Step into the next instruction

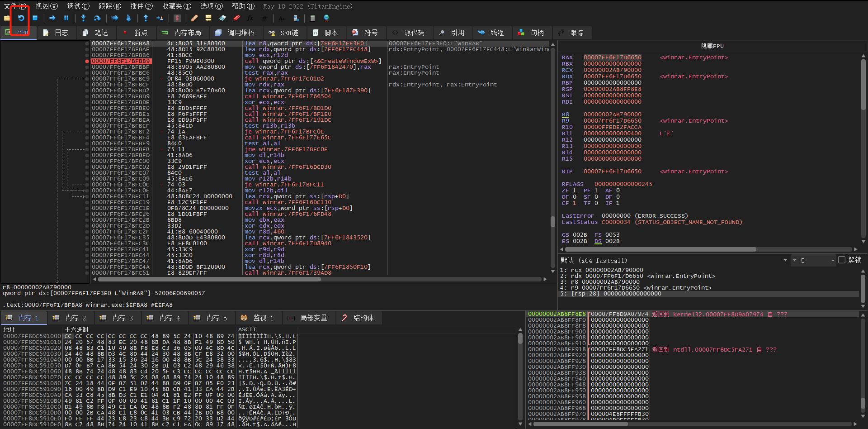point(84,18)
